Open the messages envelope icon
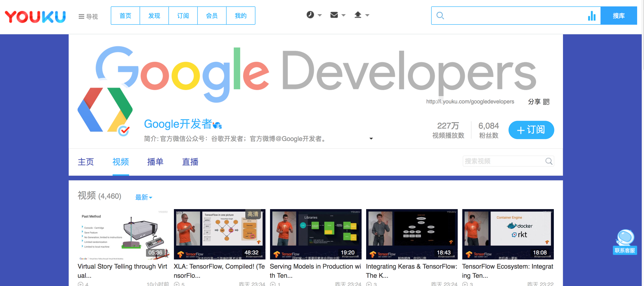Image resolution: width=644 pixels, height=286 pixels. 334,15
